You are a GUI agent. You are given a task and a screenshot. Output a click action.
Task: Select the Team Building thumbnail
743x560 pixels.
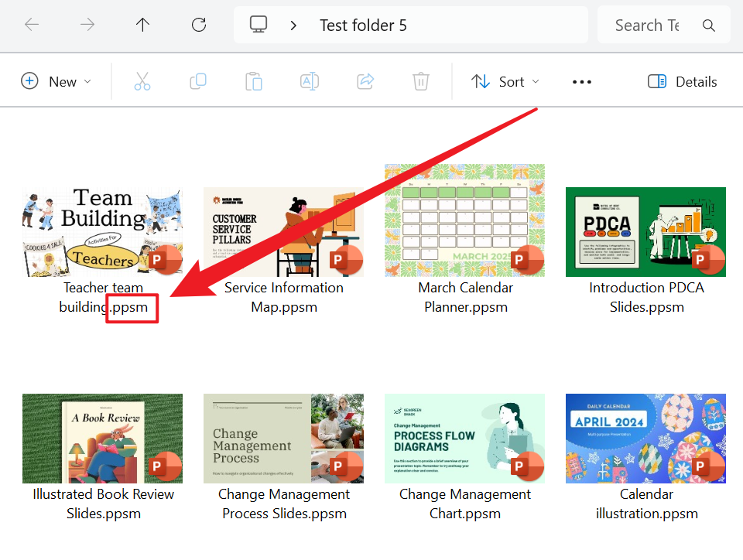pos(102,232)
